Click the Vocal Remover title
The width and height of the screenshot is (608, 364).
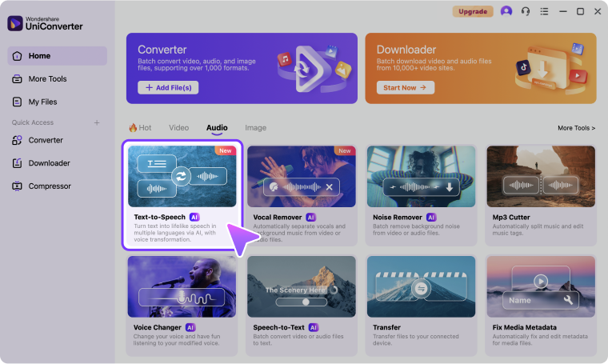[278, 218]
